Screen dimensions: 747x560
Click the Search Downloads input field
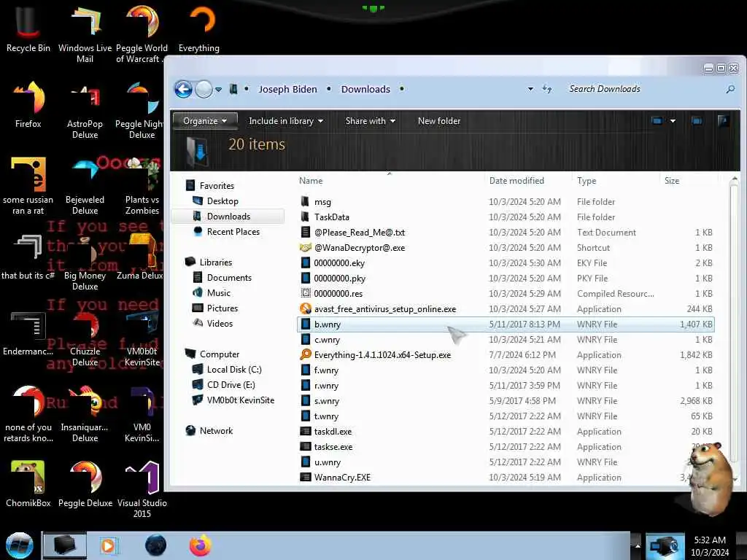[643, 89]
